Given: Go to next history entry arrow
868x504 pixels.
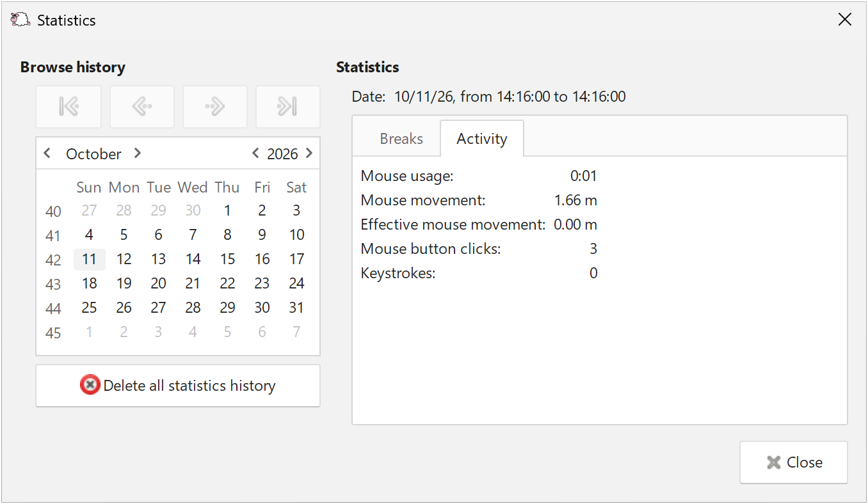Looking at the screenshot, I should pos(215,107).
